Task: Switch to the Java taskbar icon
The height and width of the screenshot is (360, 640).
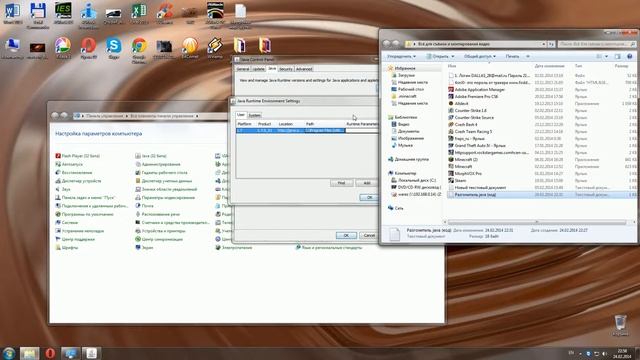Action: pos(91,353)
